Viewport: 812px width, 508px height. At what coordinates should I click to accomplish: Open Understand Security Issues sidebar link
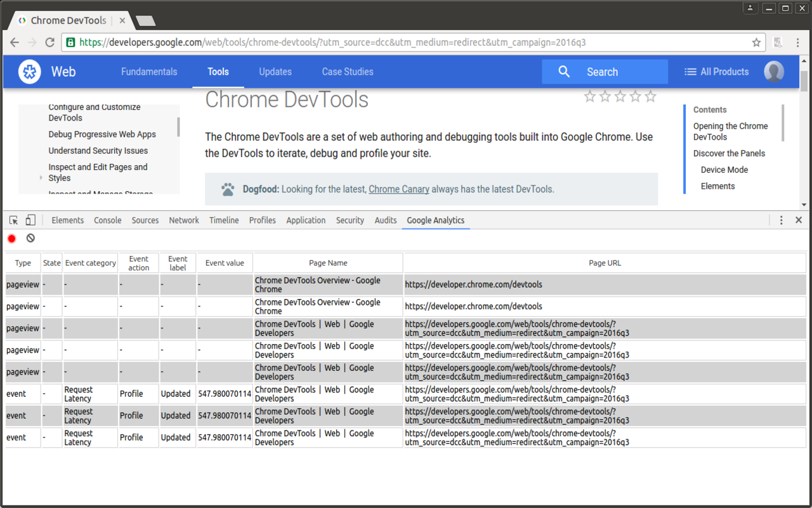pos(98,151)
